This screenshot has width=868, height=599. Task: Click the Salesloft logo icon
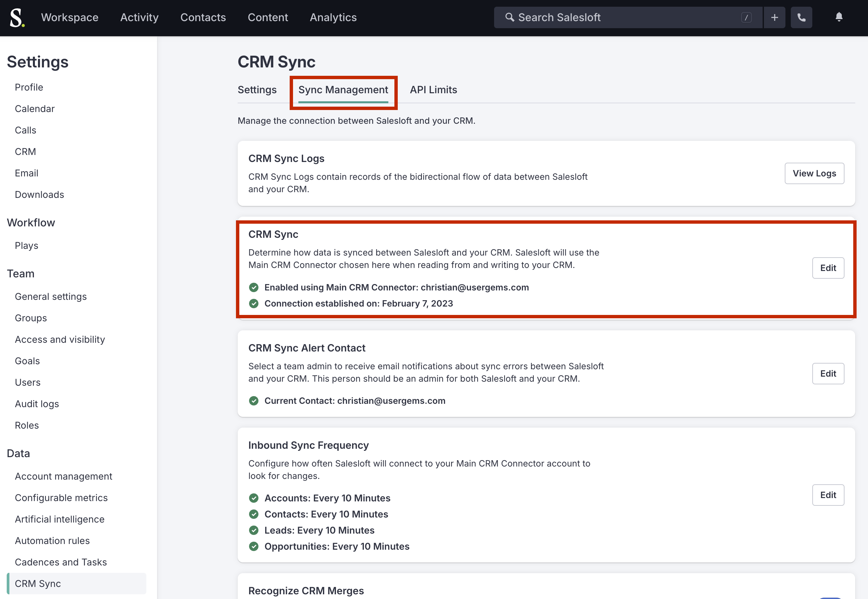click(17, 18)
